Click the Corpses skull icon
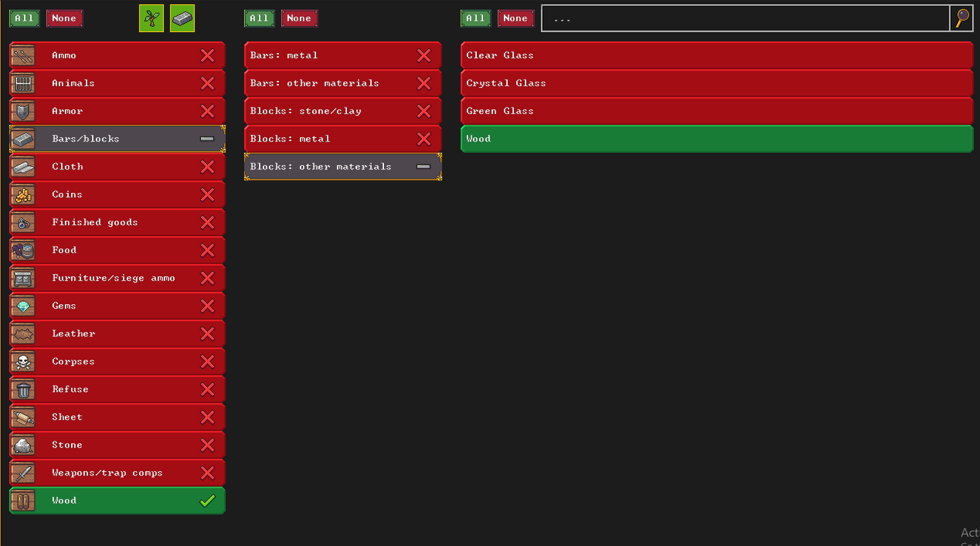The image size is (980, 546). [23, 362]
